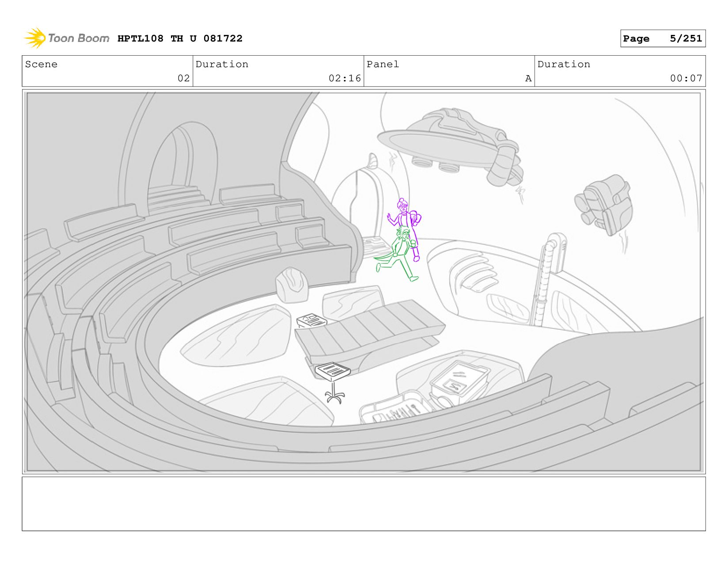Click the Panel cell with value A

[449, 71]
